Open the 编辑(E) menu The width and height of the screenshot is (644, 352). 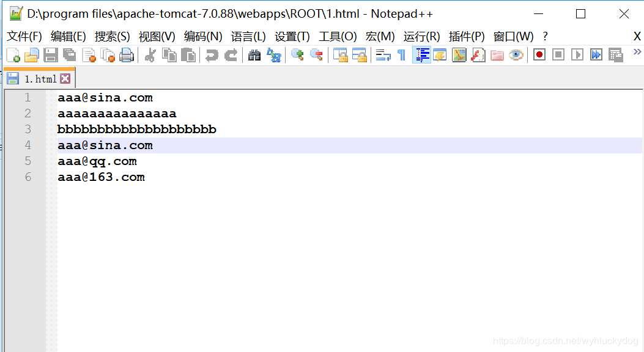[x=68, y=37]
